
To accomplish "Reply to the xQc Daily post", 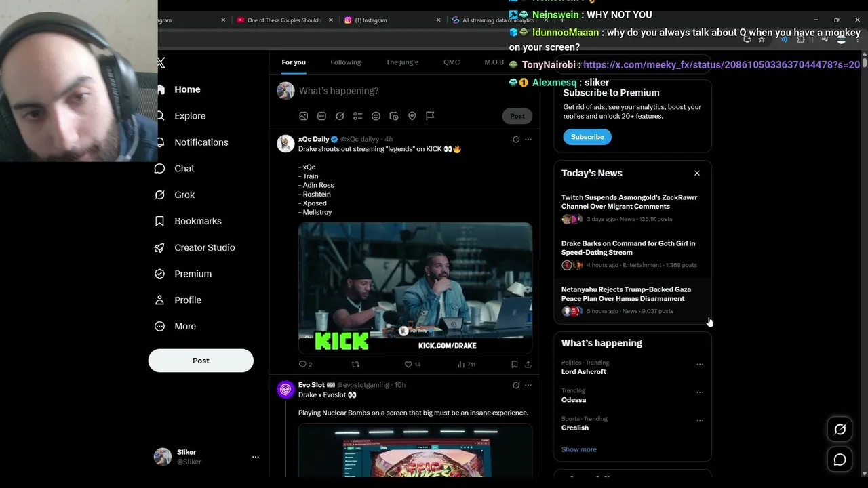I will [x=303, y=365].
